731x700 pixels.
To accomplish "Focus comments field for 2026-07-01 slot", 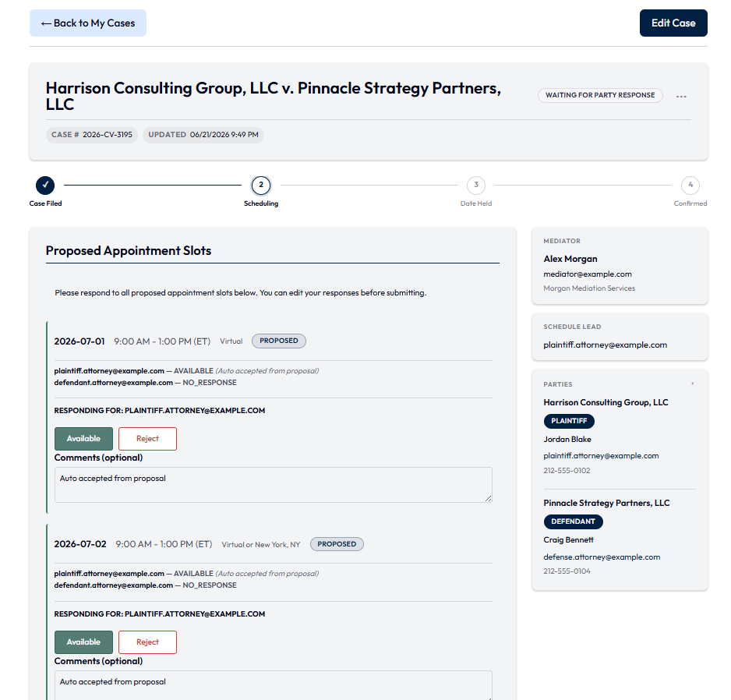I will (x=274, y=485).
